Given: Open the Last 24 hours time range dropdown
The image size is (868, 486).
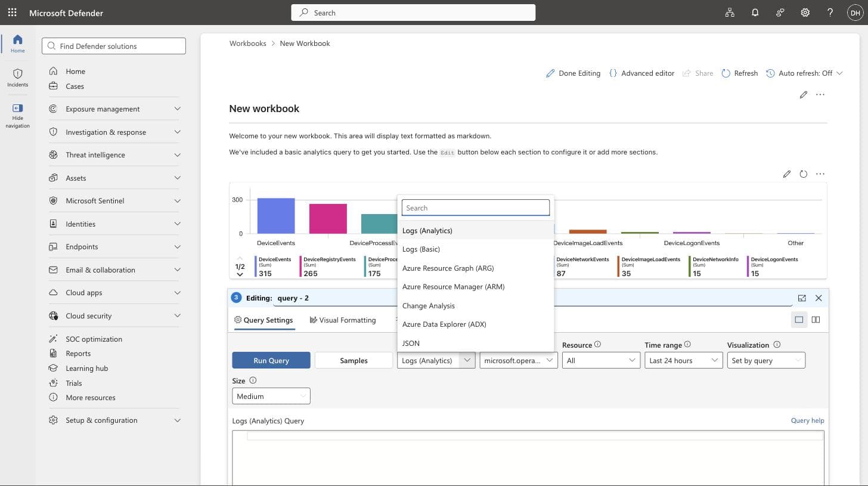Looking at the screenshot, I should tap(683, 360).
